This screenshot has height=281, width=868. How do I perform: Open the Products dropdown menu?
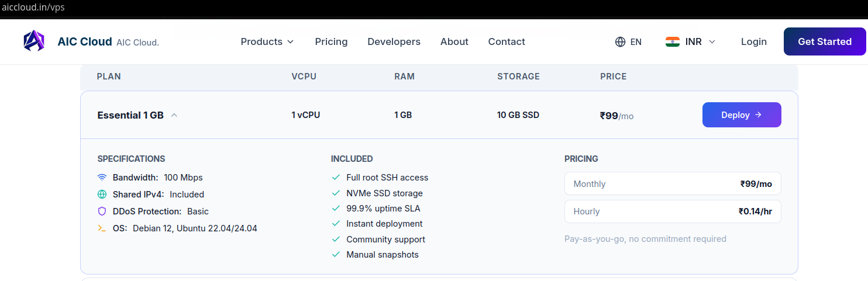pos(267,42)
